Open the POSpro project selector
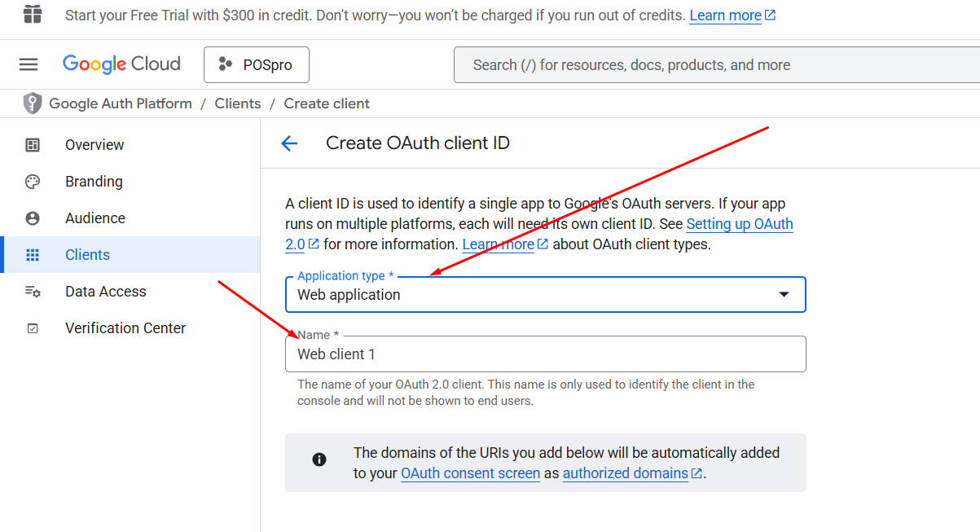 click(257, 65)
